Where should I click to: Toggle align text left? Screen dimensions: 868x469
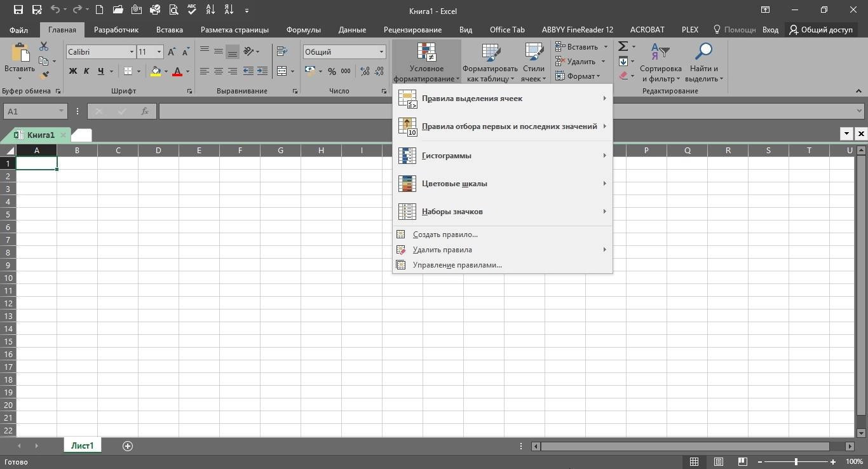pos(205,71)
